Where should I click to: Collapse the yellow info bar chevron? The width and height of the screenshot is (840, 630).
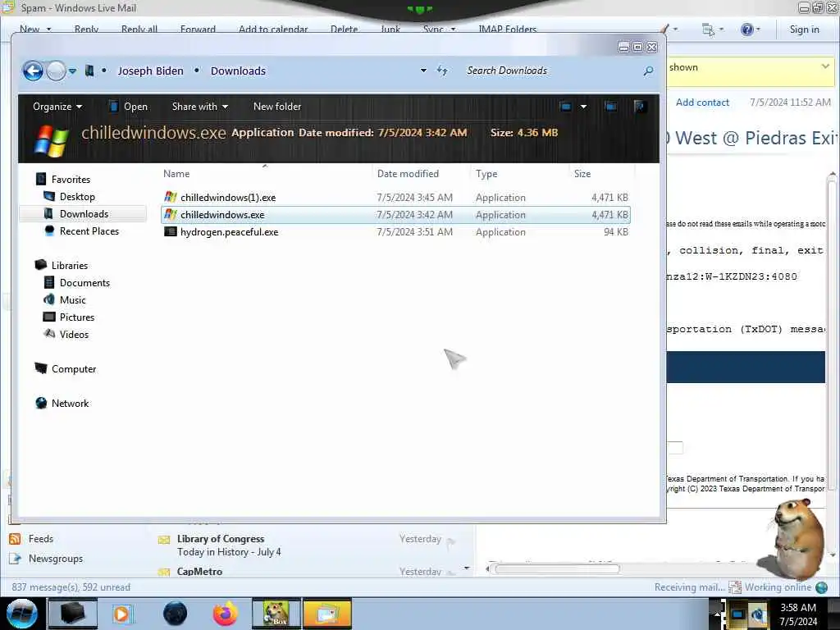tap(825, 66)
